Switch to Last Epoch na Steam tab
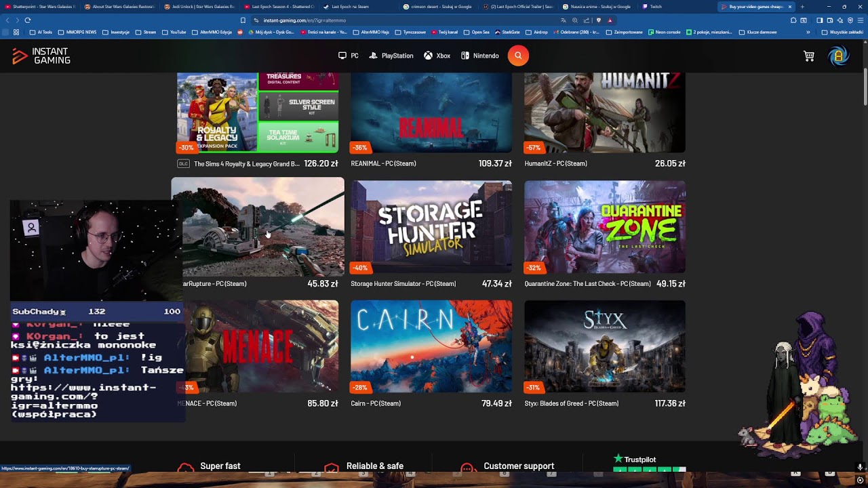Viewport: 868px width, 488px height. 359,7
